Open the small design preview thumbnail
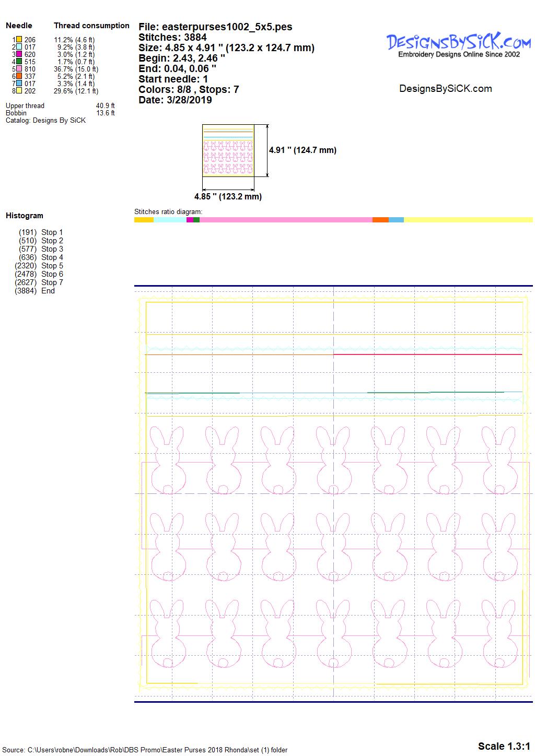The image size is (535, 756). click(x=228, y=151)
